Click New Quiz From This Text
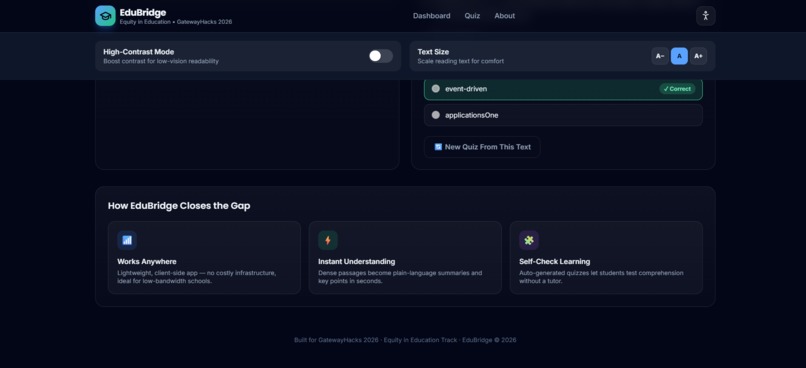 pos(482,147)
